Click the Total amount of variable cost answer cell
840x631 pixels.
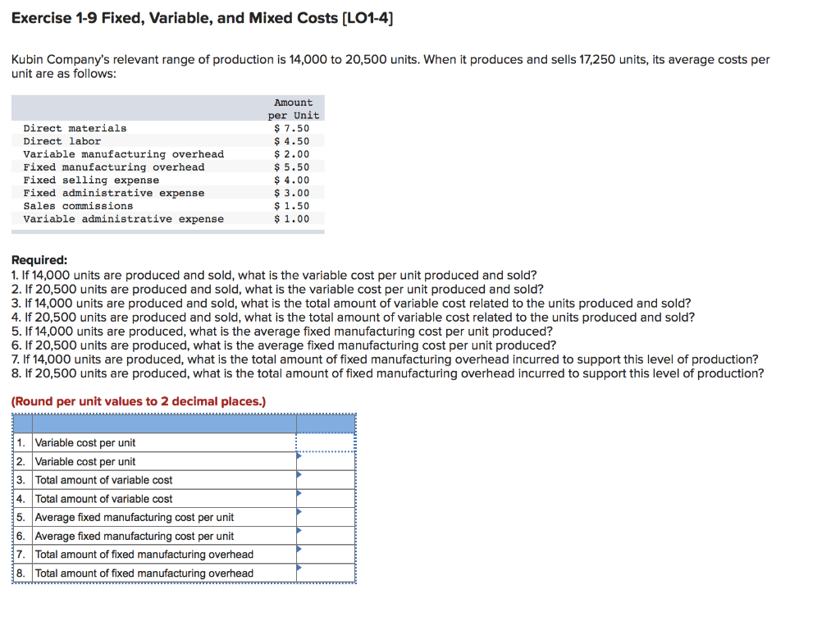pyautogui.click(x=326, y=479)
